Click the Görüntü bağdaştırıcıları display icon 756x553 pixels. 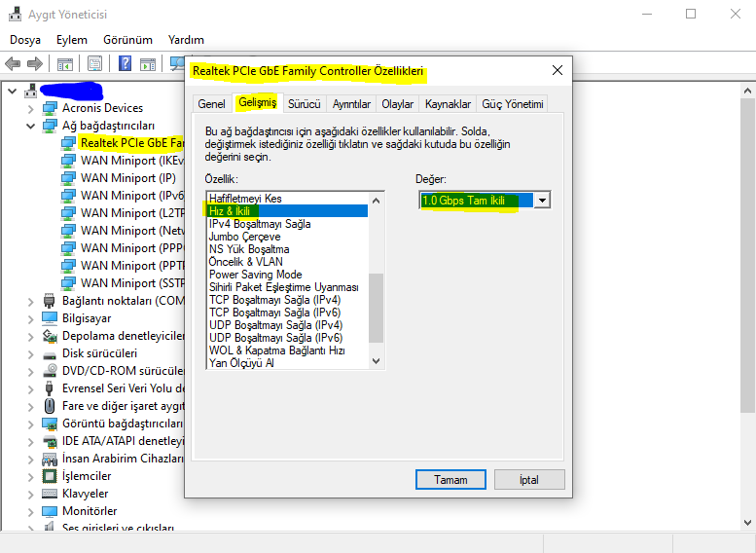tap(50, 424)
